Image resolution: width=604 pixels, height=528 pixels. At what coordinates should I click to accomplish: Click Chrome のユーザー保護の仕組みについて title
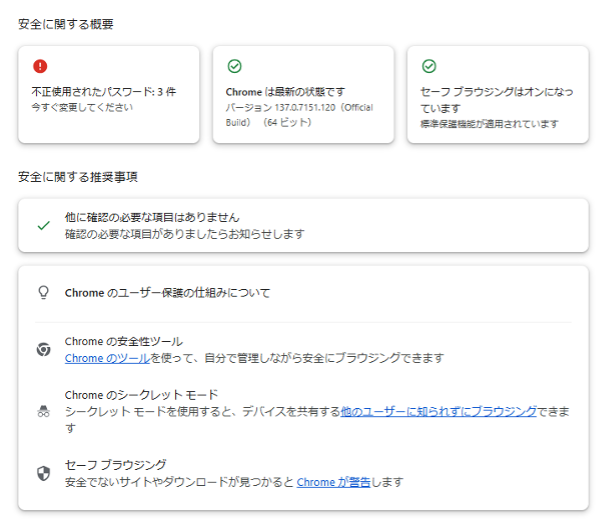(x=167, y=293)
